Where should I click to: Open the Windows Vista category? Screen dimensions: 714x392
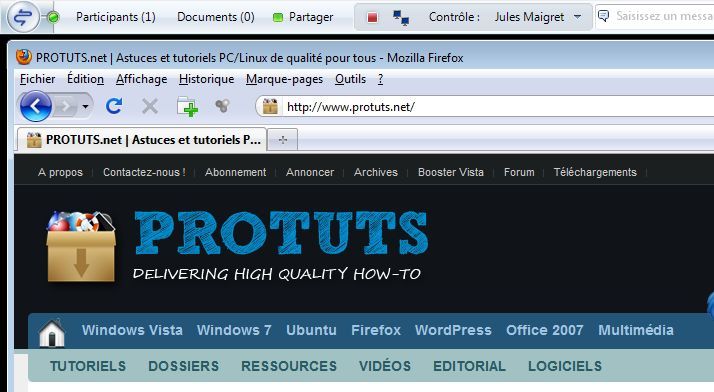(x=132, y=330)
